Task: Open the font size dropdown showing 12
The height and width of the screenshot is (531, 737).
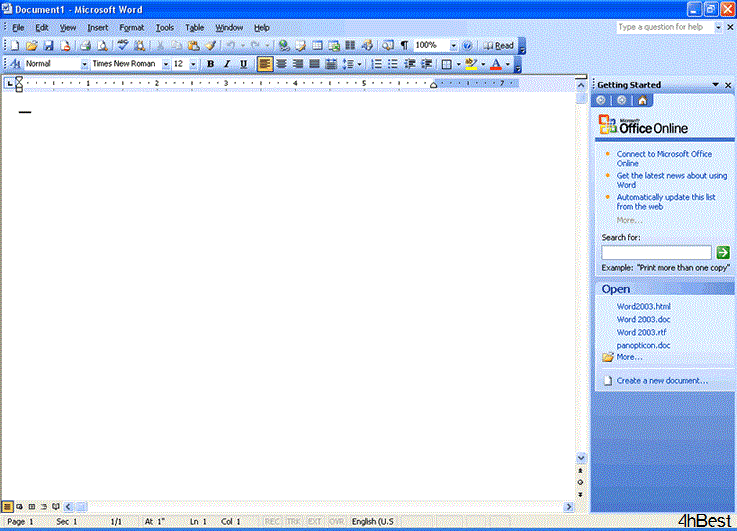Action: [x=193, y=64]
